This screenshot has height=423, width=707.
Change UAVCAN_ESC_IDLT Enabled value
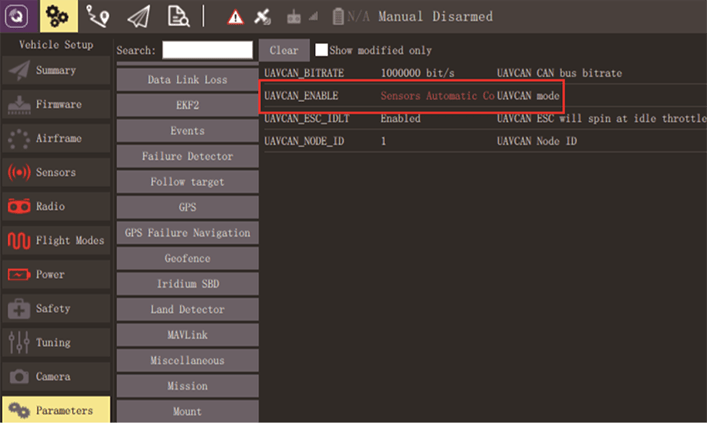pos(401,119)
